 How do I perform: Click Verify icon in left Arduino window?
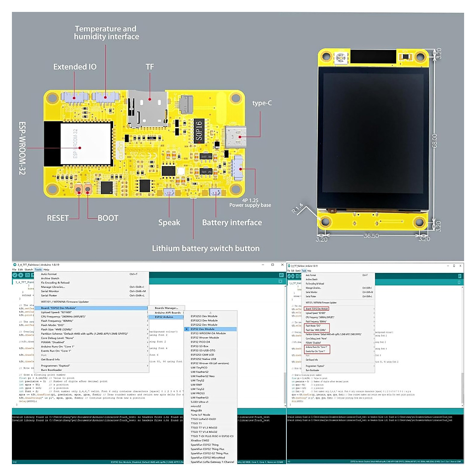[15, 275]
